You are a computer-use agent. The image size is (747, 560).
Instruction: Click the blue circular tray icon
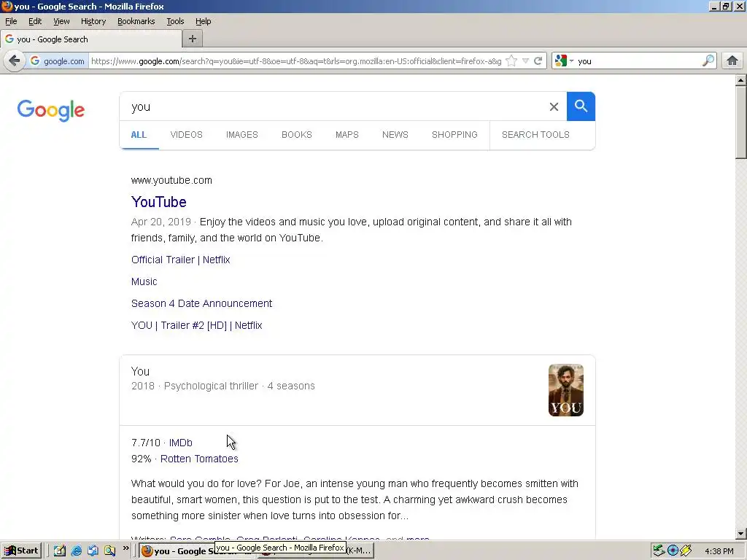coord(673,551)
